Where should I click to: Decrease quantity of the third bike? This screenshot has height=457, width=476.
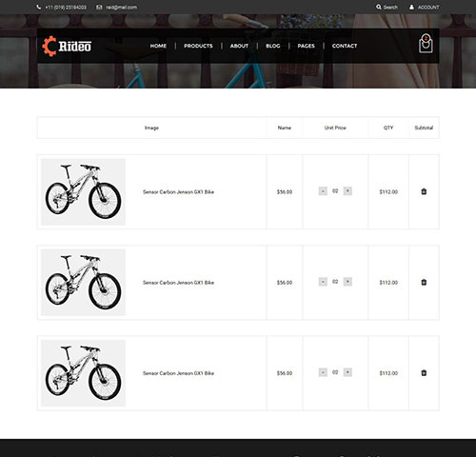pos(323,372)
